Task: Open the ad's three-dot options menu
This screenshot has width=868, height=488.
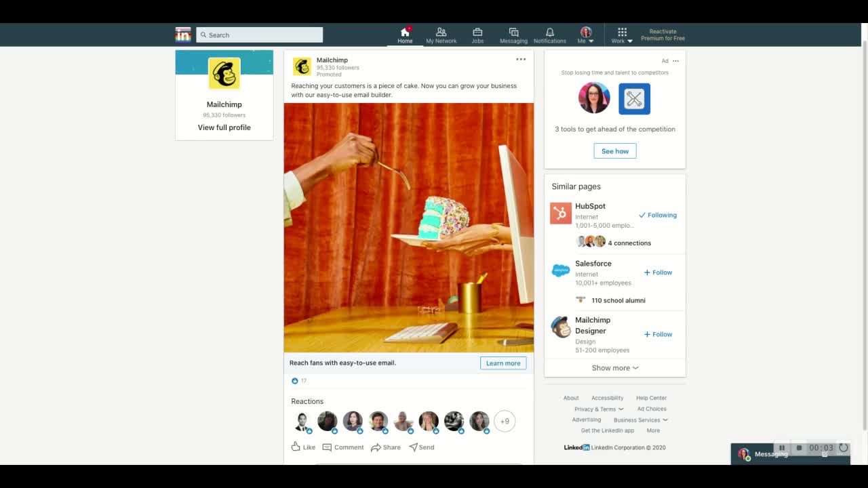Action: click(x=675, y=61)
